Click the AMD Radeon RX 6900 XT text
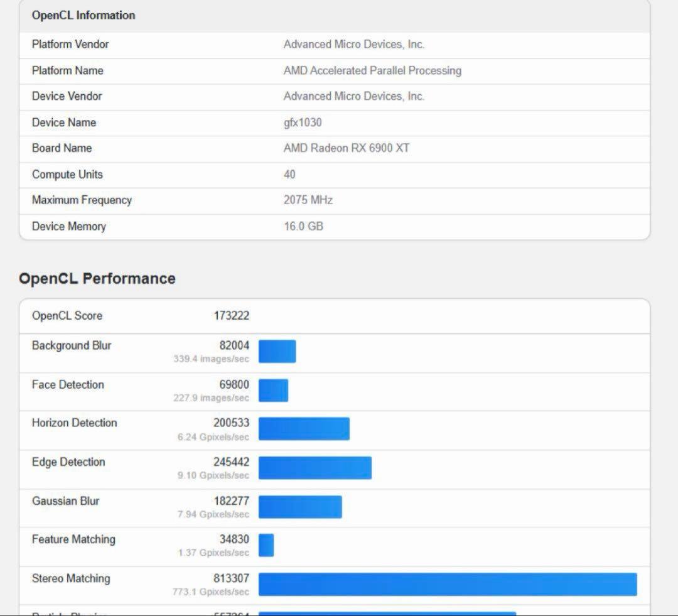Viewport: 678px width, 616px height. (x=347, y=148)
